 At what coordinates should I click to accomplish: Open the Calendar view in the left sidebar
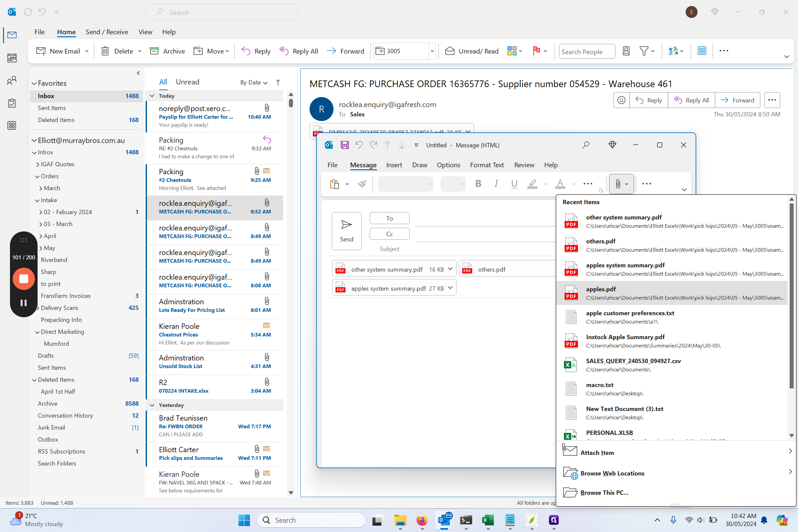pyautogui.click(x=12, y=58)
